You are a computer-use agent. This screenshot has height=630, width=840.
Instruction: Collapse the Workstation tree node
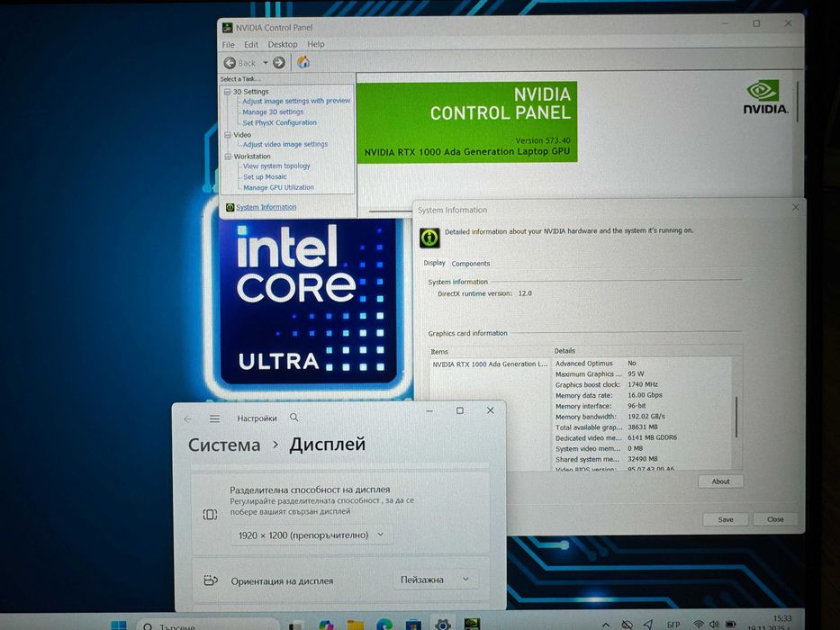coord(228,157)
